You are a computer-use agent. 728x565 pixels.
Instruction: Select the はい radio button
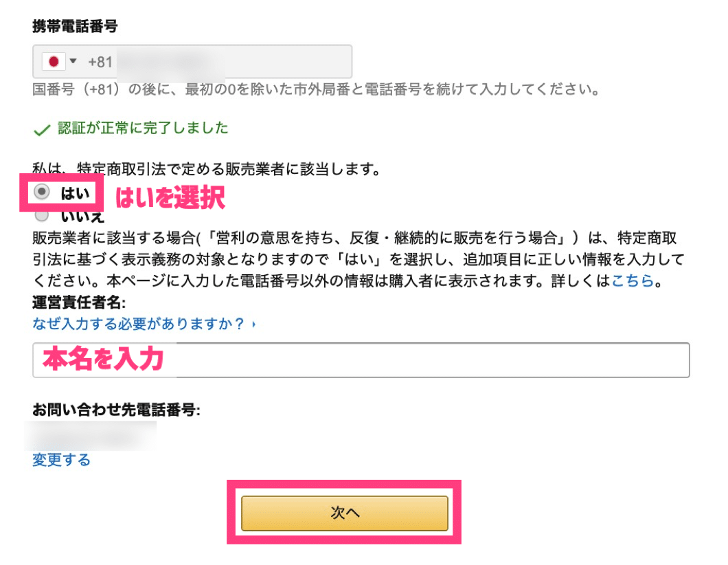pos(42,192)
